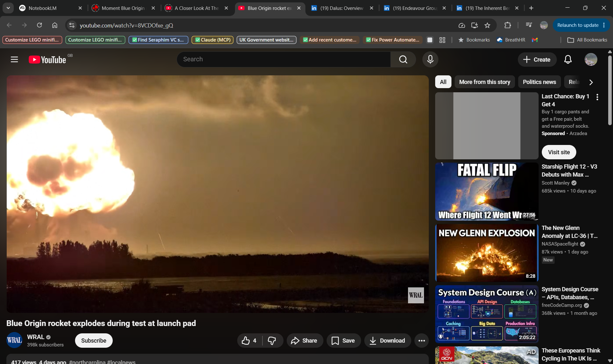Click the performance speedometer icon in address bar
Image resolution: width=613 pixels, height=364 pixels.
click(x=462, y=25)
